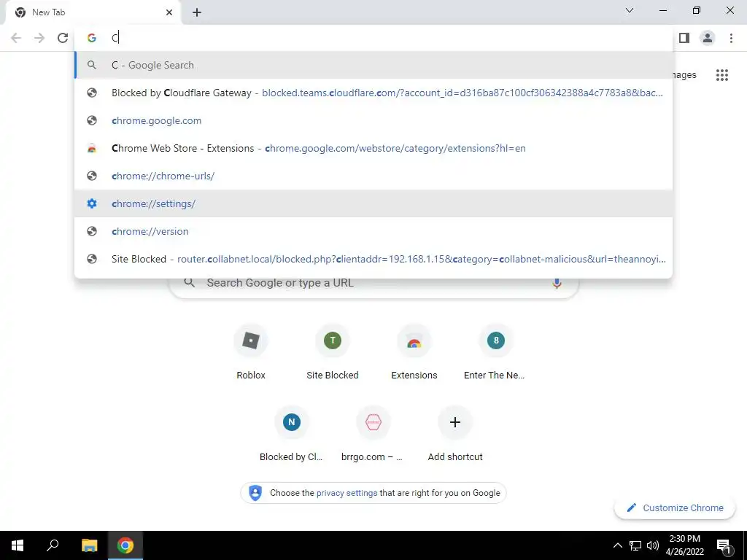Image resolution: width=747 pixels, height=560 pixels.
Task: Click the browser back arrow
Action: [16, 38]
